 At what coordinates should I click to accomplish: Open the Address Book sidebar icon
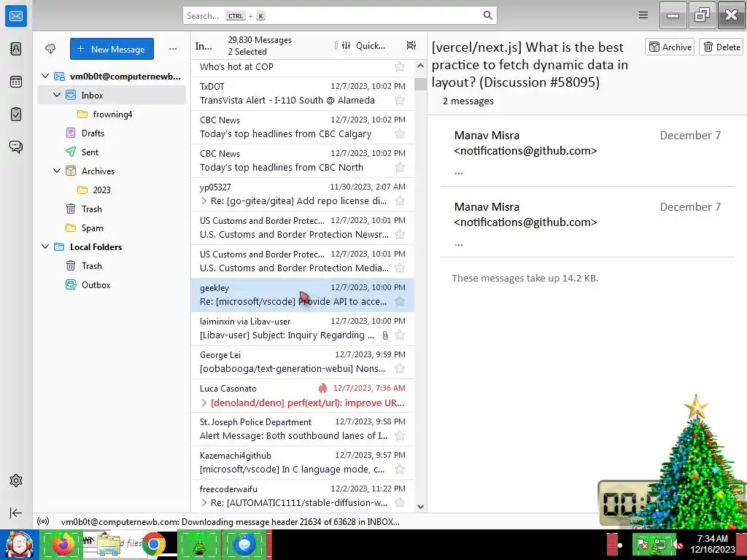[16, 49]
